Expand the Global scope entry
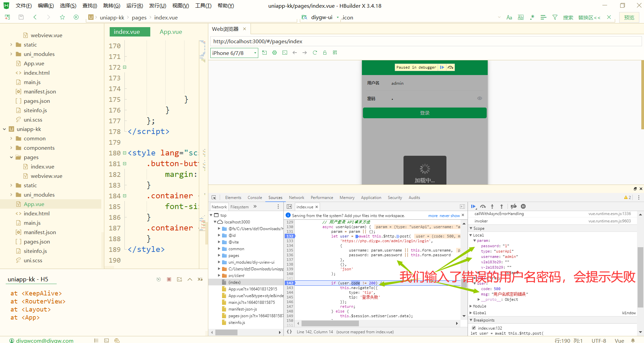Image resolution: width=644 pixels, height=343 pixels. 471,313
